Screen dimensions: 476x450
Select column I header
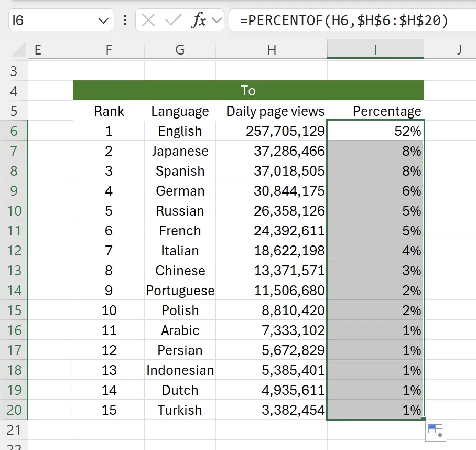point(375,50)
